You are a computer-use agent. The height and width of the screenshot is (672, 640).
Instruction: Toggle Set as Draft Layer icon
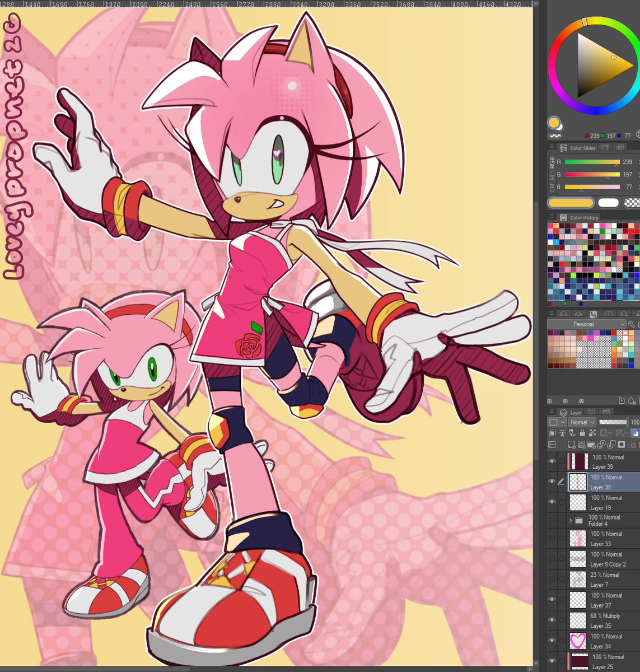[572, 433]
